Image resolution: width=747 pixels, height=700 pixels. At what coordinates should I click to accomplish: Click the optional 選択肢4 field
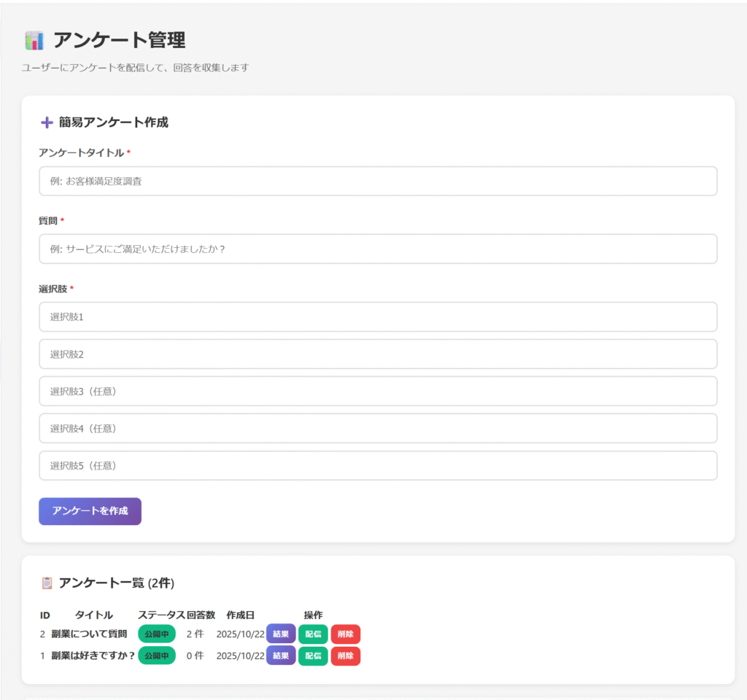click(x=378, y=429)
